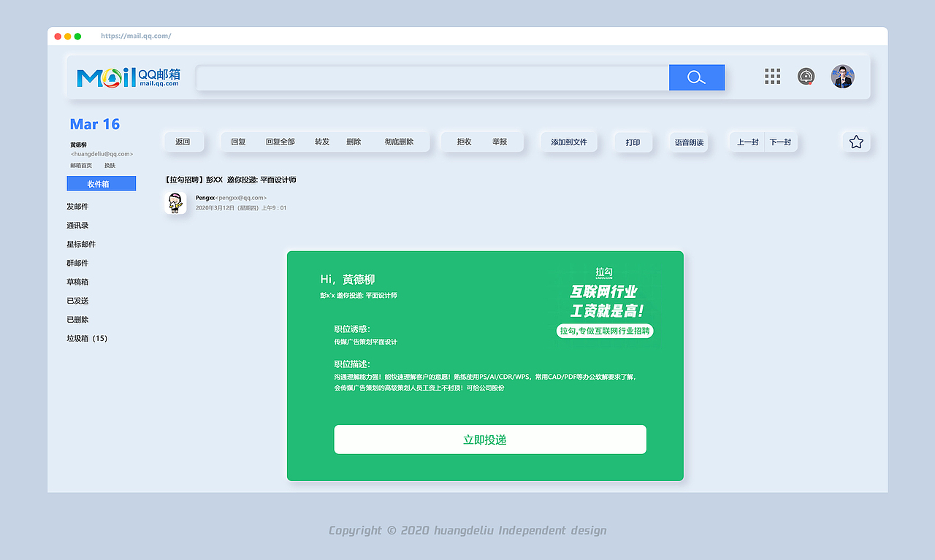Click the blue magnifier search button

coord(697,77)
